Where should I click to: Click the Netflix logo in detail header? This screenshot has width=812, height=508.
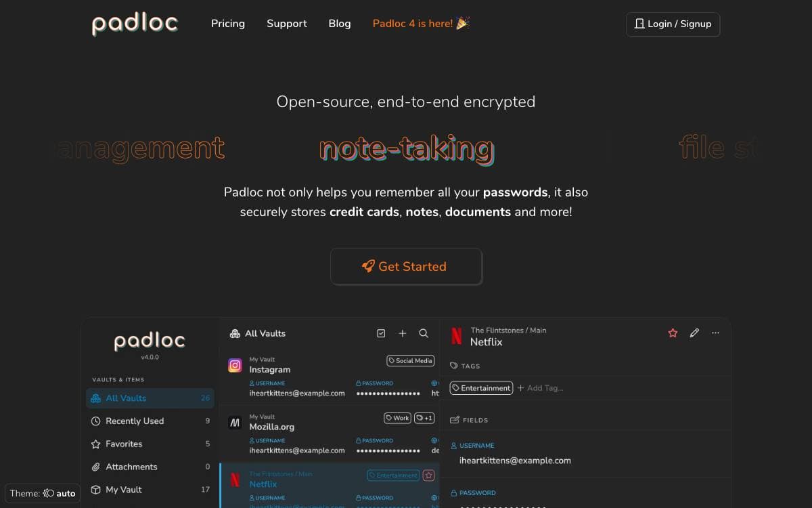click(x=457, y=336)
